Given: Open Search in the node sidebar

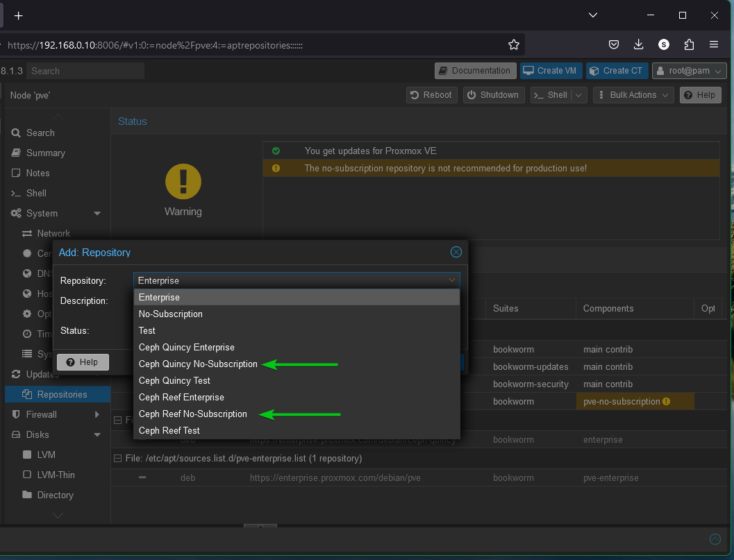Looking at the screenshot, I should pos(40,133).
